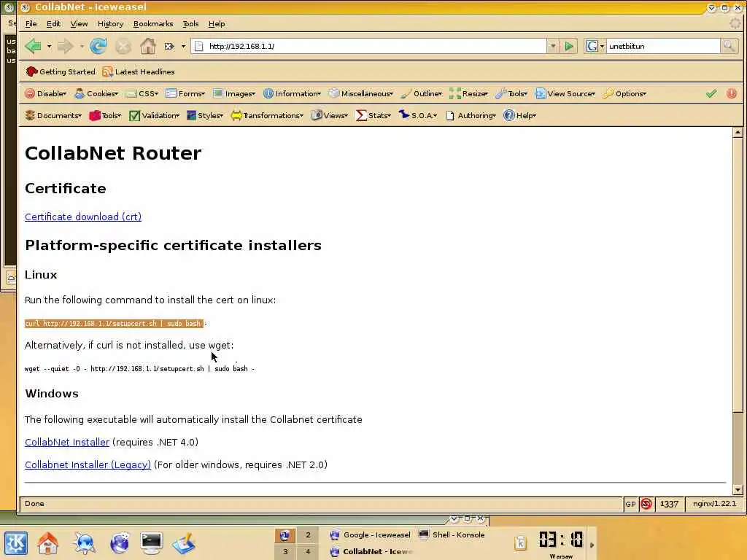
Task: Open the Stats toolbar item
Action: click(373, 115)
